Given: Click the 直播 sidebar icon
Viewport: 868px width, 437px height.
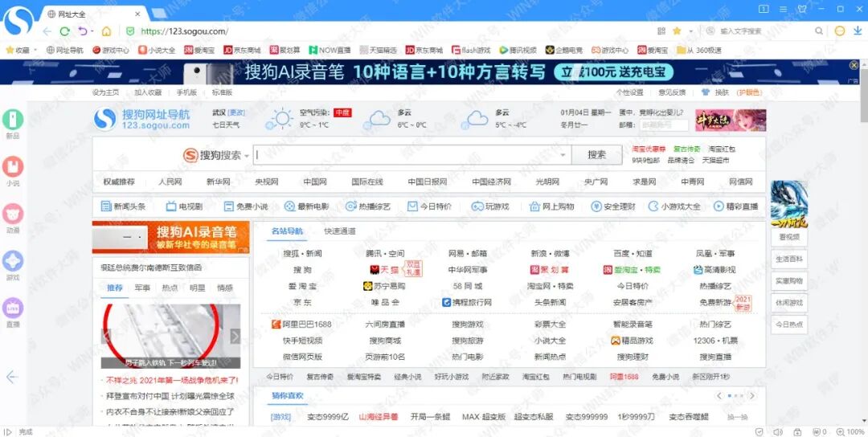Looking at the screenshot, I should pyautogui.click(x=13, y=308).
